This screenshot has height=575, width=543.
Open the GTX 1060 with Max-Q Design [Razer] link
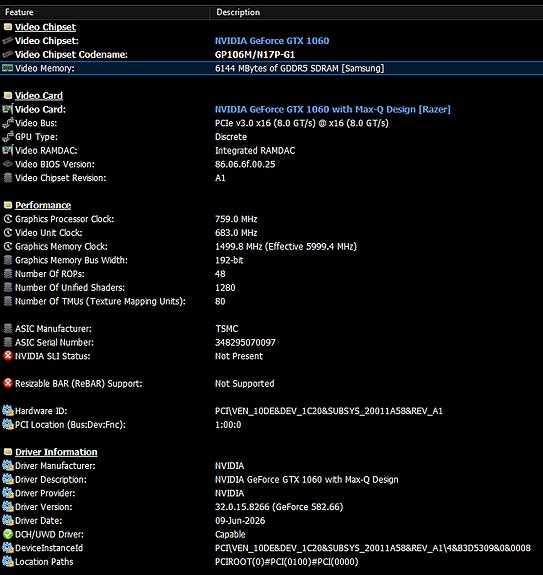point(333,109)
